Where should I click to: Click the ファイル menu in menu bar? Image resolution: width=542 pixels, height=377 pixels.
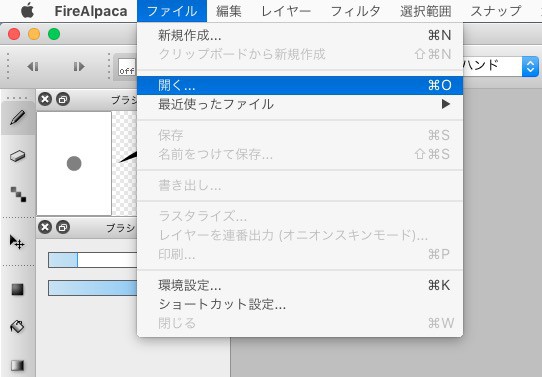tap(172, 11)
